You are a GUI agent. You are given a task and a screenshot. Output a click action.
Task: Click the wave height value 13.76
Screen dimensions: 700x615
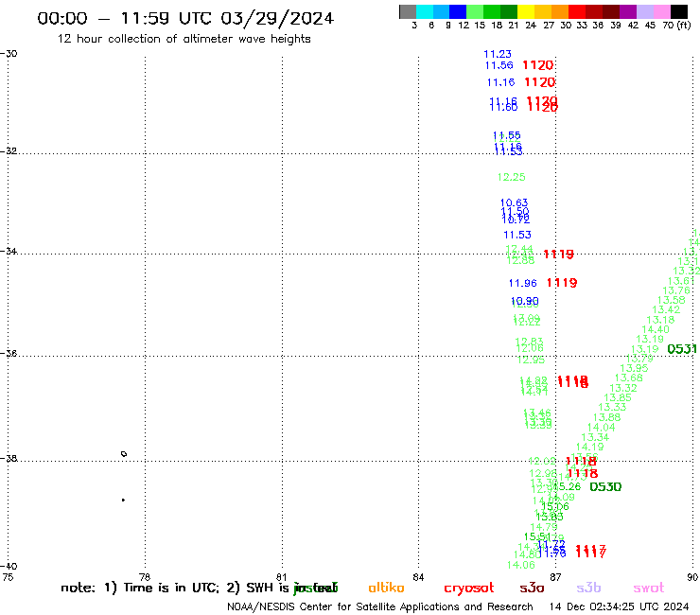click(676, 290)
